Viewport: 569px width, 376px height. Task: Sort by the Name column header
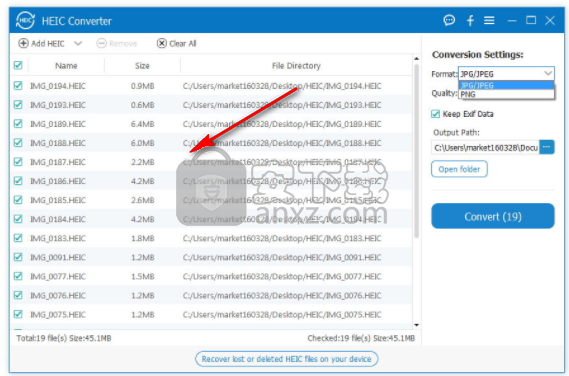pos(66,66)
